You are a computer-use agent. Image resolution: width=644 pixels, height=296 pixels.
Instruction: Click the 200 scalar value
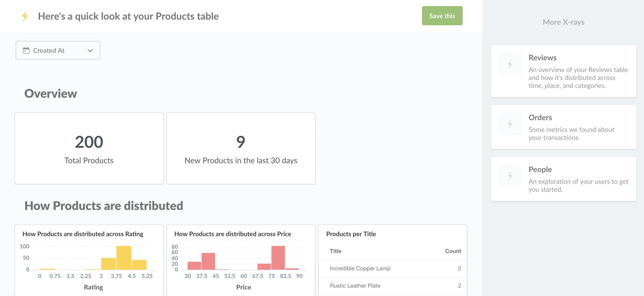[89, 142]
